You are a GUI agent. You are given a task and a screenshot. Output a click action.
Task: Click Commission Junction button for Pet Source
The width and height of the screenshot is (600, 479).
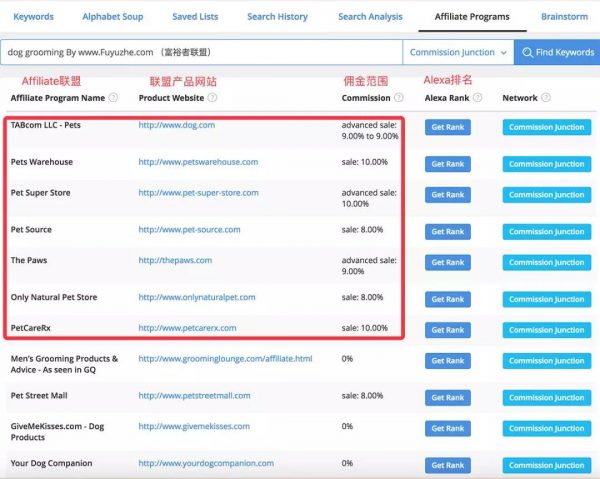[x=545, y=232]
